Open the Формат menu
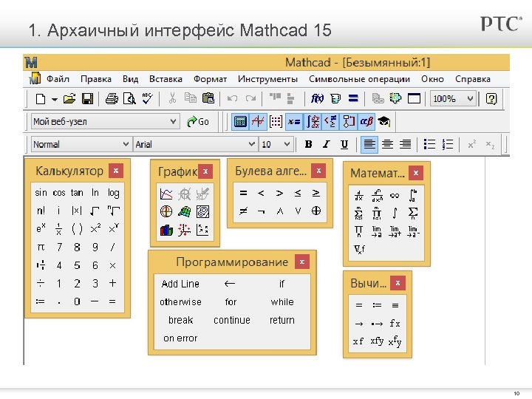The image size is (532, 399). pyautogui.click(x=210, y=79)
